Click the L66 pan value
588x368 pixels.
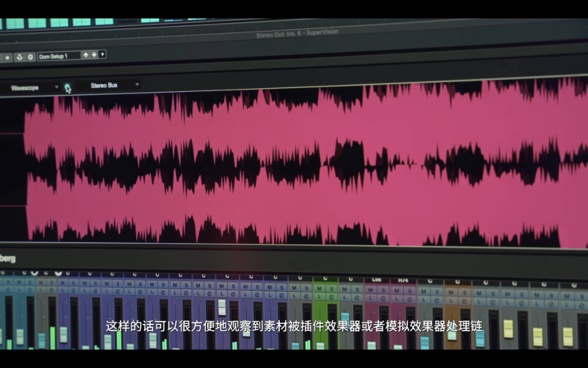coord(377,280)
